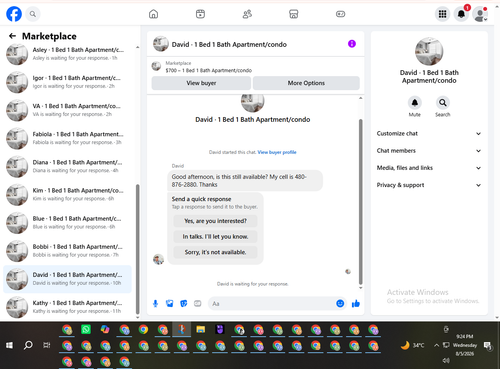
Task: Open Windows Start menu
Action: [x=9, y=345]
